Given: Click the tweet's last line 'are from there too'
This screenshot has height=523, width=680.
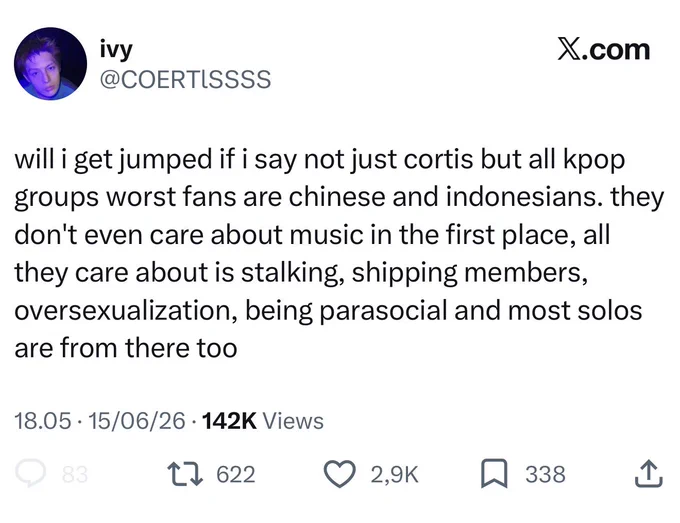Looking at the screenshot, I should pyautogui.click(x=126, y=348).
